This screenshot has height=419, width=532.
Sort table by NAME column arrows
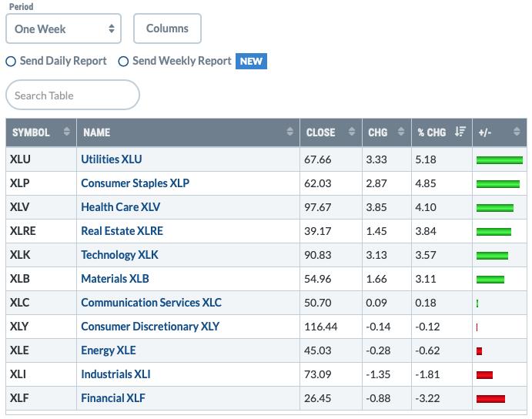289,132
